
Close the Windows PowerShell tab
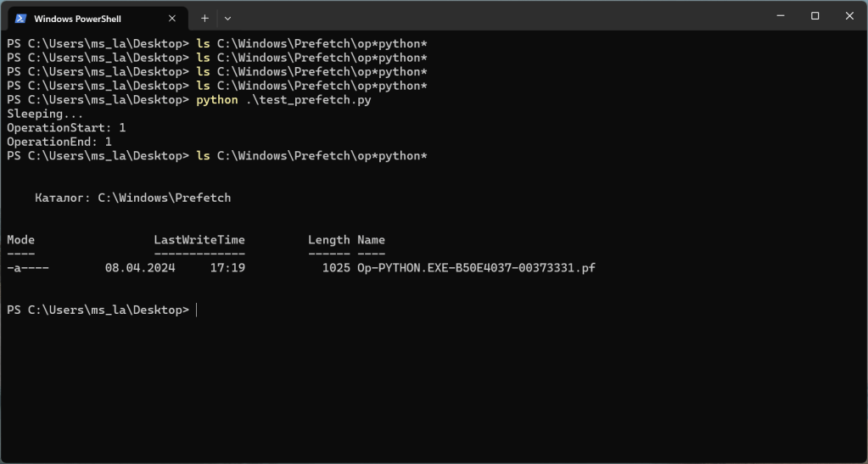coord(172,18)
